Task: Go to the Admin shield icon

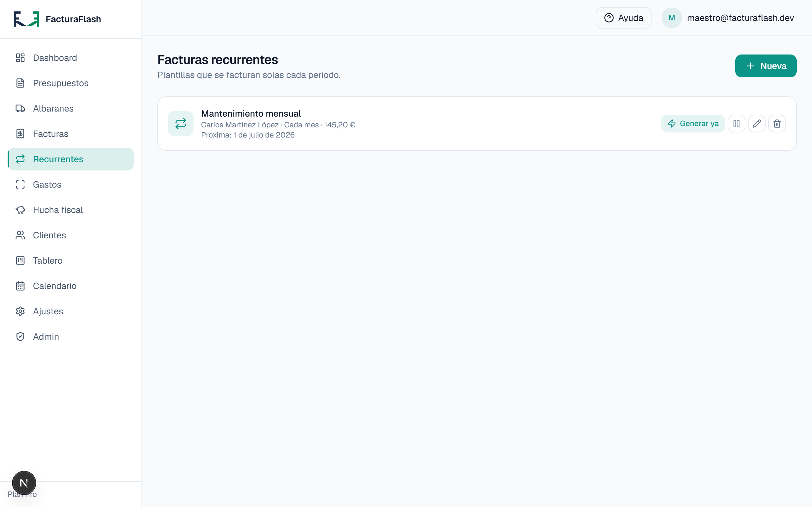Action: (x=20, y=337)
